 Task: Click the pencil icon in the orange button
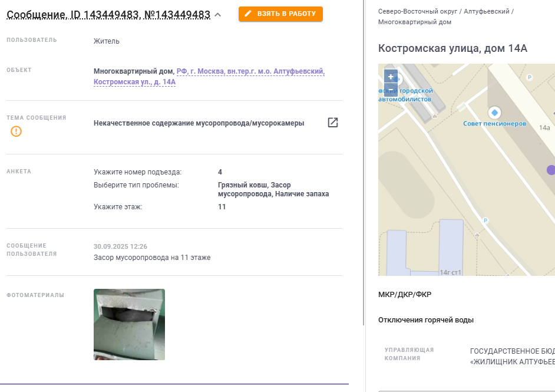point(248,14)
